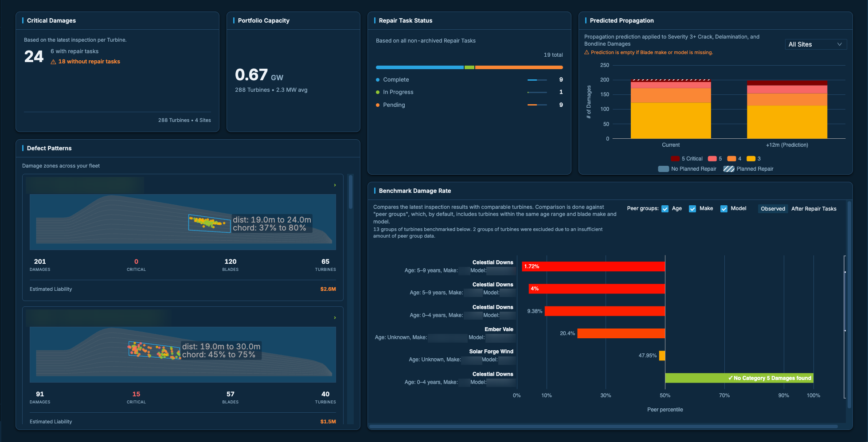Toggle the Planned Repair legend item
This screenshot has width=868, height=442.
click(748, 169)
